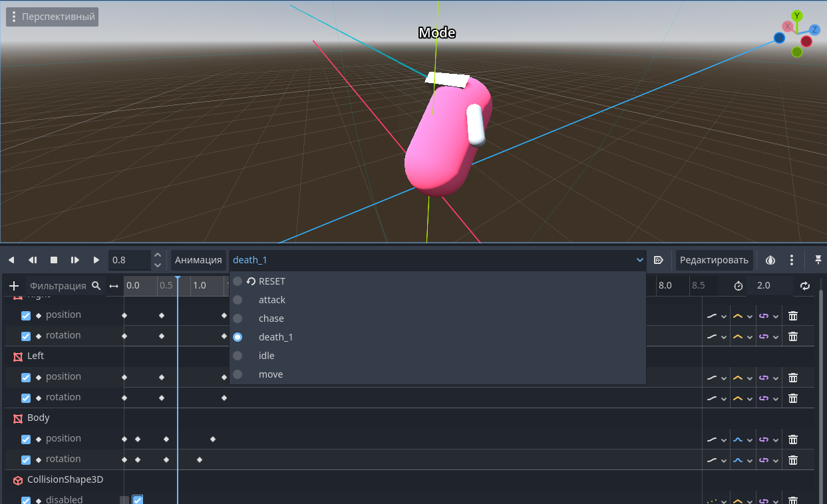Click the Редактировать button

(x=714, y=260)
